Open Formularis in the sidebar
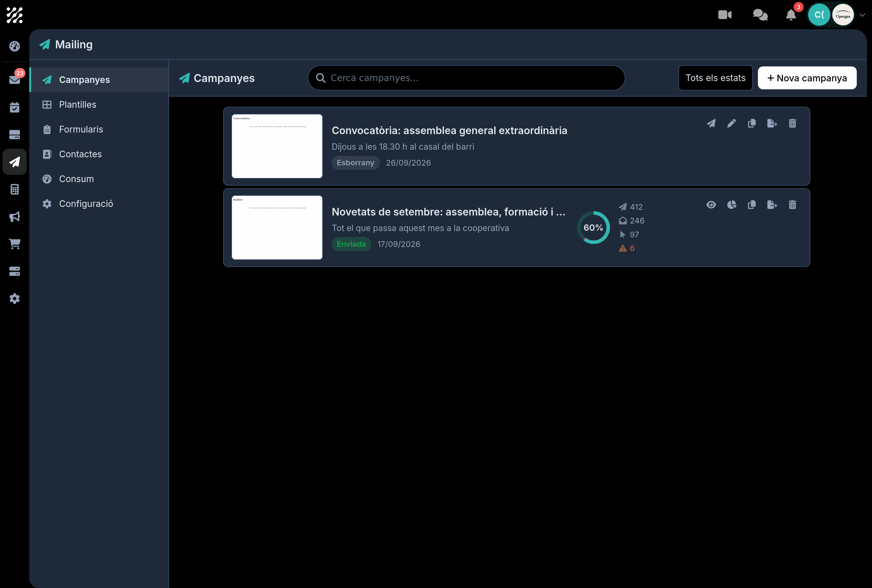 [99, 129]
